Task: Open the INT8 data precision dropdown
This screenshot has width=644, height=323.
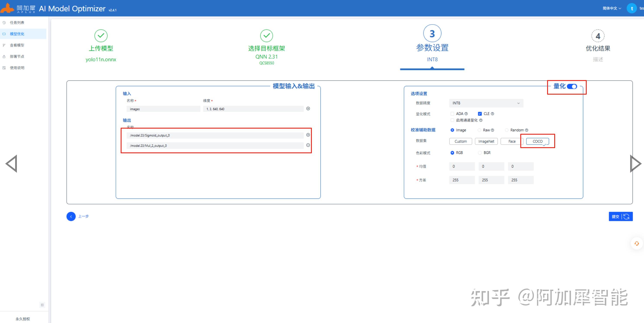Action: [x=486, y=103]
